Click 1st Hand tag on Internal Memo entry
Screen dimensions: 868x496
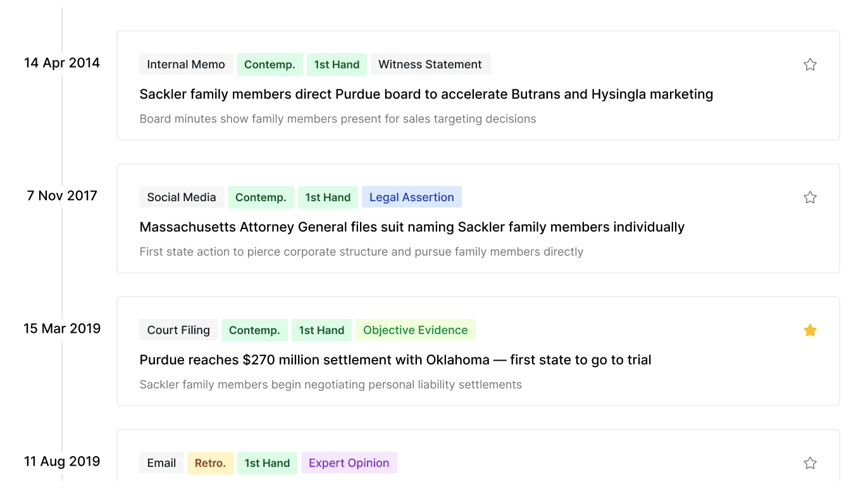pyautogui.click(x=337, y=65)
